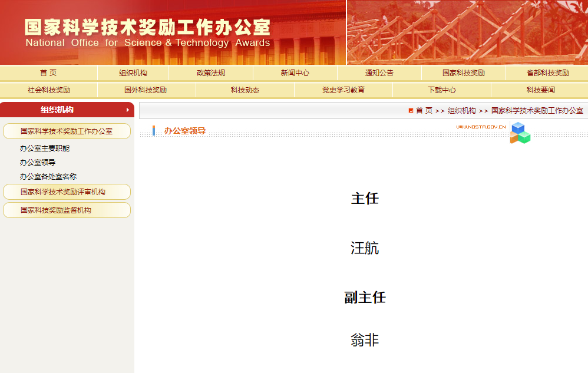Open 政策法规 from the navigation bar
Viewport: 588px width, 373px height.
coord(211,73)
